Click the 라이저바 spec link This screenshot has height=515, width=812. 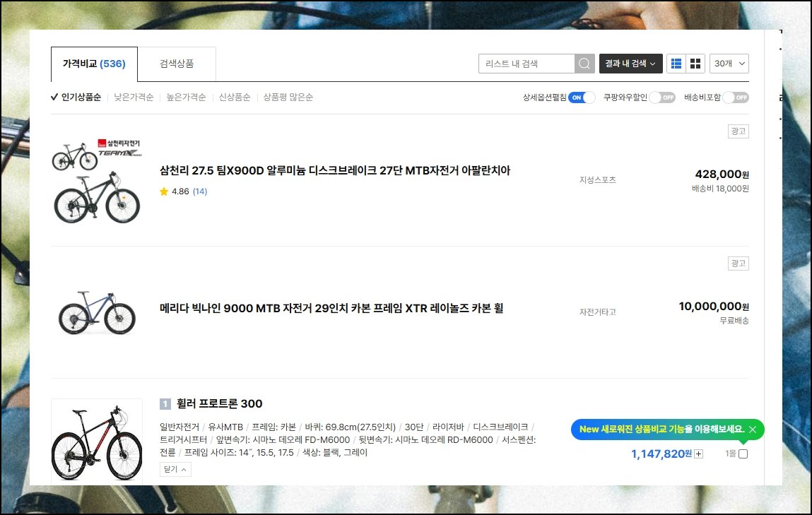click(x=448, y=427)
